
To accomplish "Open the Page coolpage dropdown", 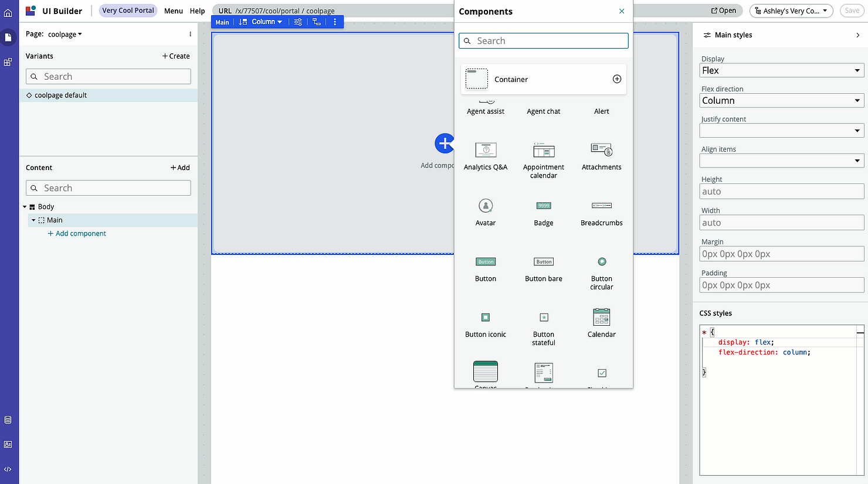I will 65,34.
